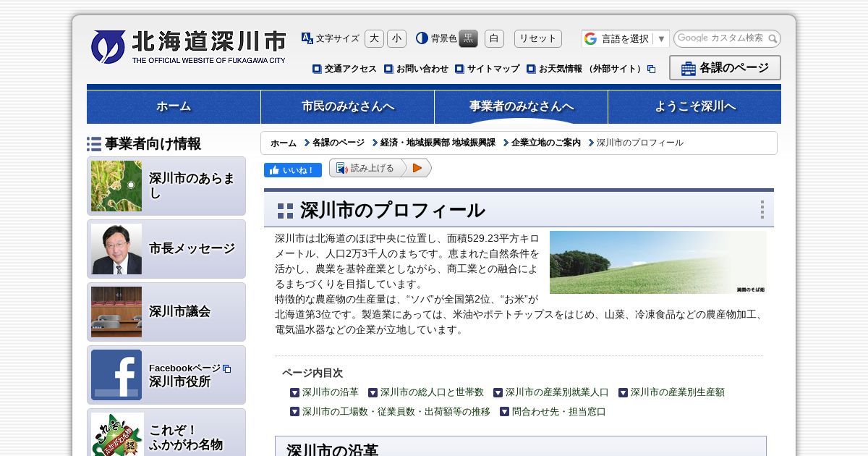Screen dimensions: 868x456
Task: Click thumbs-up icon in いいね！ button
Action: tap(274, 170)
